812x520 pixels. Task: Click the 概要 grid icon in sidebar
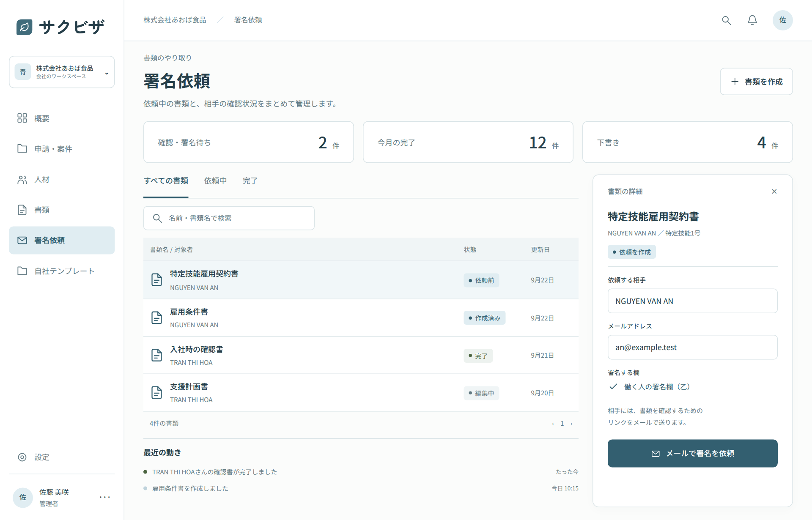[x=22, y=118]
